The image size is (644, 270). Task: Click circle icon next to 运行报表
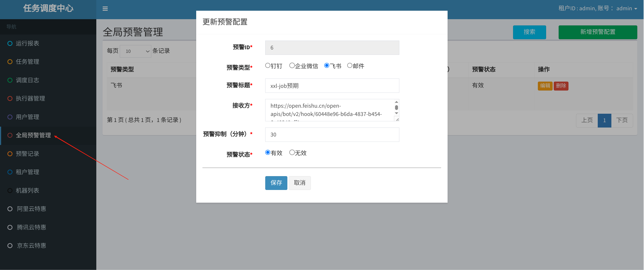10,43
